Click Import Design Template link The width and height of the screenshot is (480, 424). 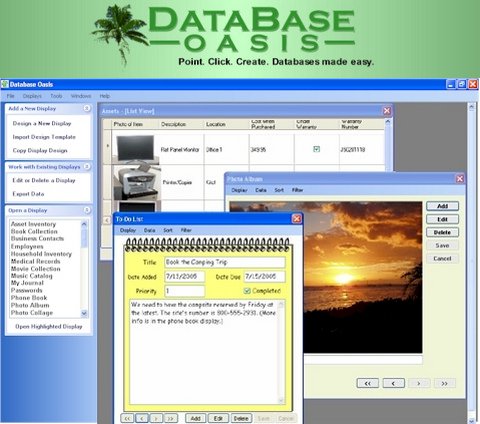pos(44,137)
